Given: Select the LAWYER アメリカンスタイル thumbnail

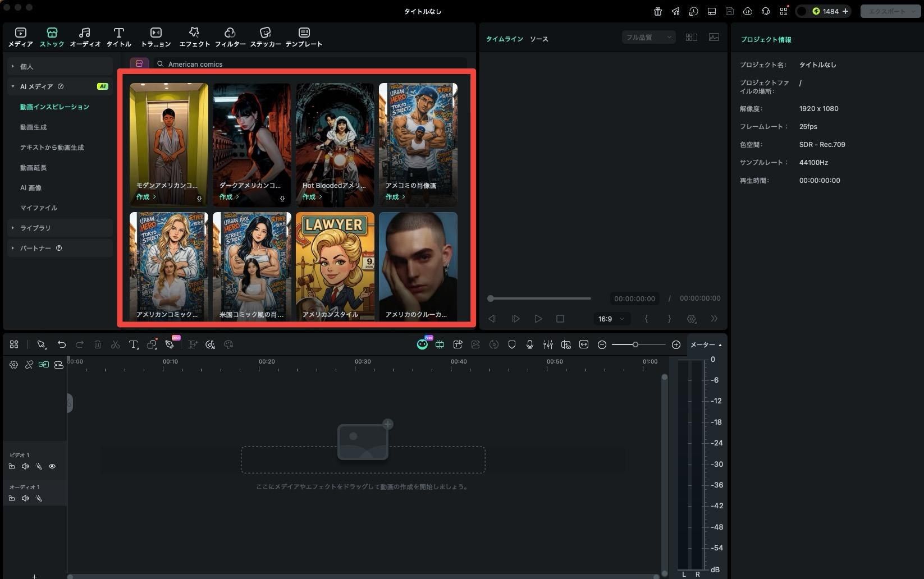Looking at the screenshot, I should coord(335,266).
